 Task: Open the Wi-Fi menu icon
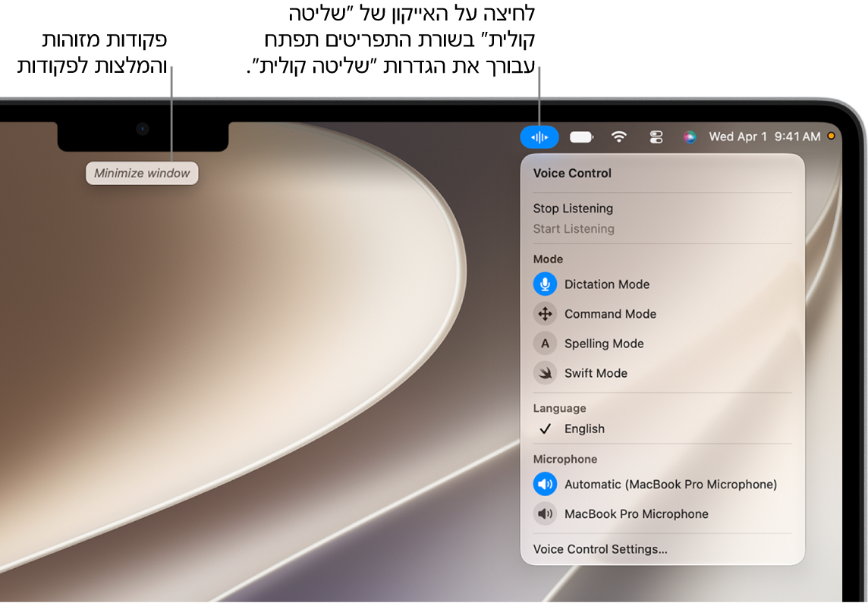619,137
